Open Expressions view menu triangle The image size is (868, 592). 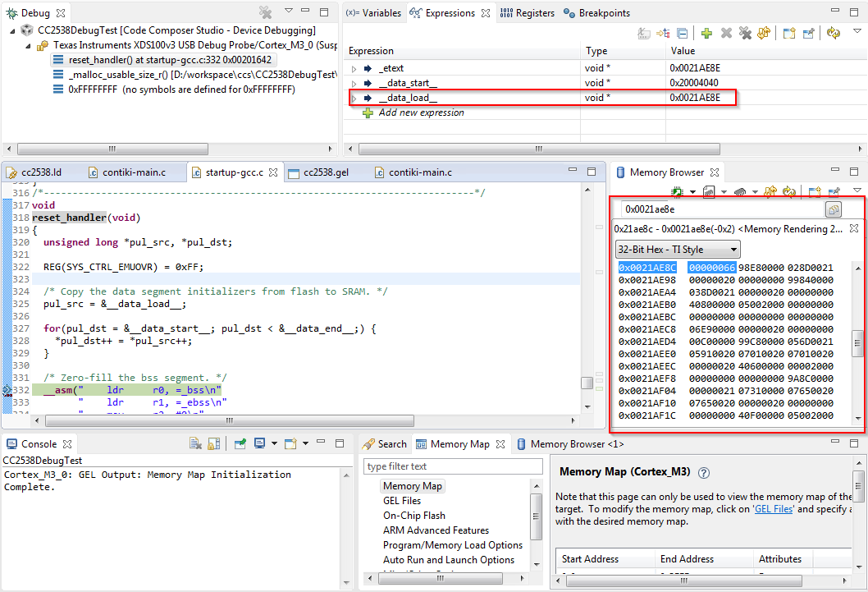click(x=857, y=31)
